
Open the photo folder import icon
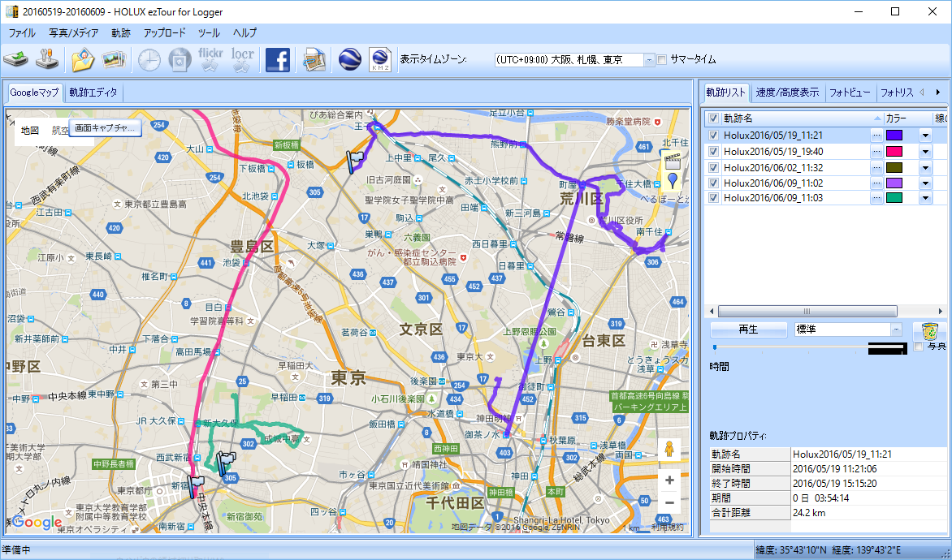tap(83, 59)
